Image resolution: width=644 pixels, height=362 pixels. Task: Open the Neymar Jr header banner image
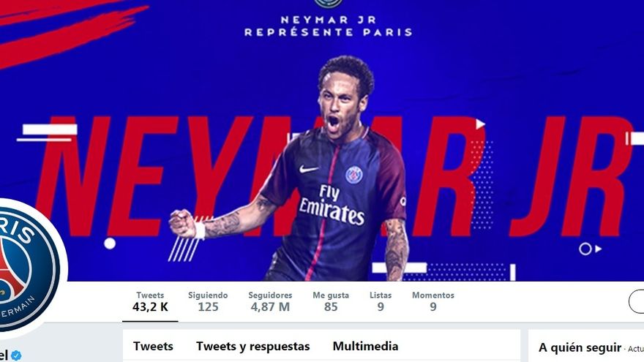(322, 140)
